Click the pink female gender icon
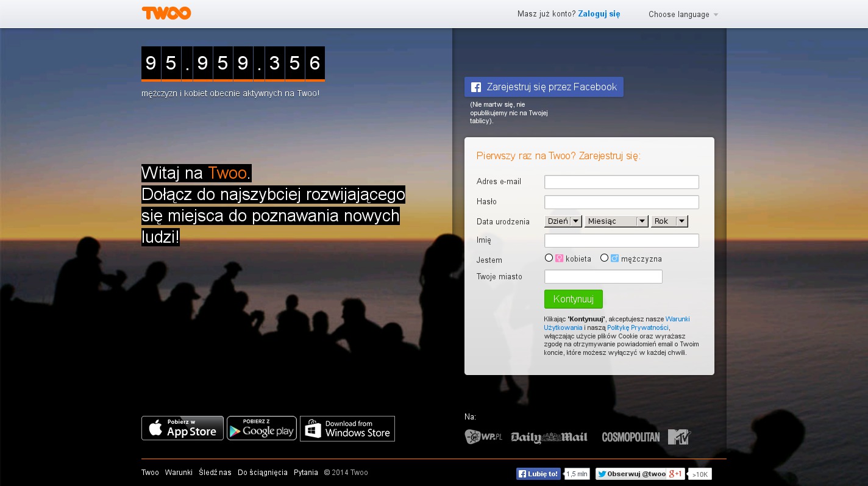 point(559,259)
